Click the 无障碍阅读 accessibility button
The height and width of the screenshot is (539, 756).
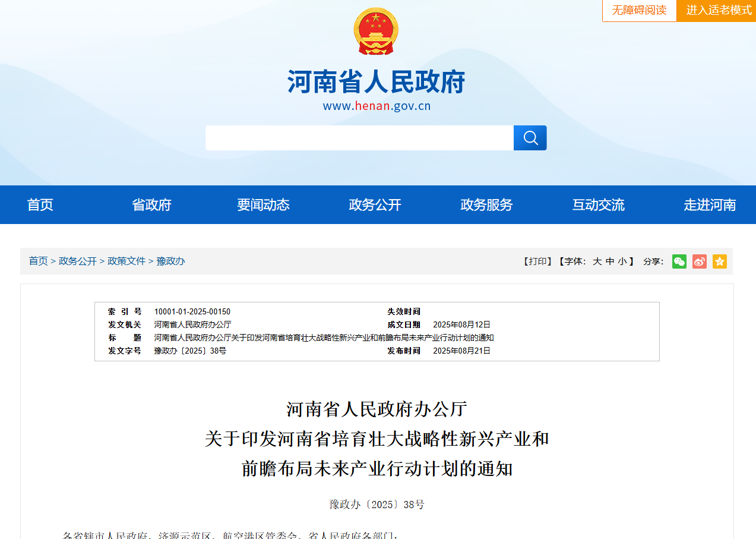(639, 11)
